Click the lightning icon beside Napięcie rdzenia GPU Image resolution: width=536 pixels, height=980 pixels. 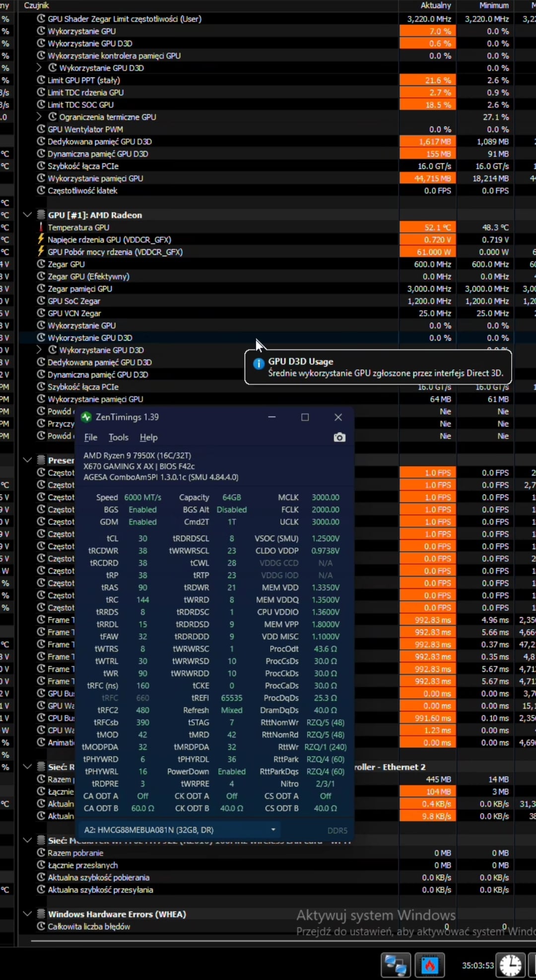pos(41,239)
